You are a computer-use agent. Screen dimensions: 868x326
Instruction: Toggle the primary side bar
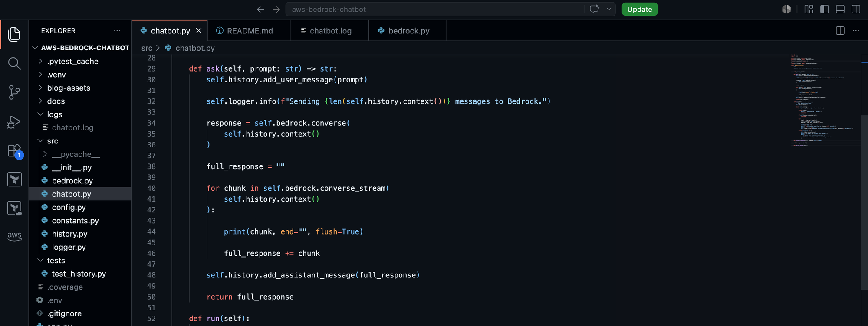point(824,9)
